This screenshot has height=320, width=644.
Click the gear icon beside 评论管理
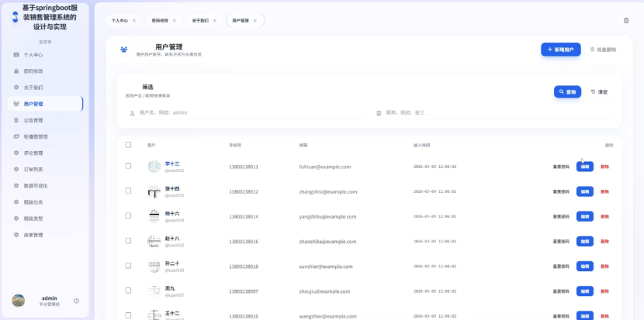point(16,153)
